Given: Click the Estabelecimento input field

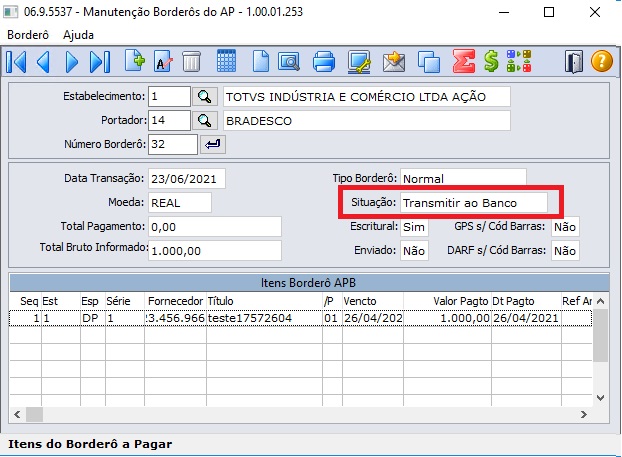Looking at the screenshot, I should [169, 96].
